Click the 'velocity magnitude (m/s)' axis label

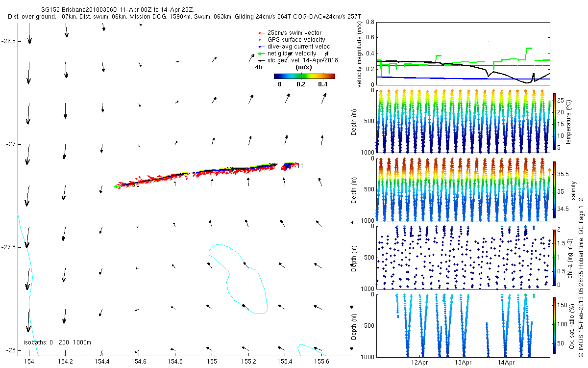point(360,54)
